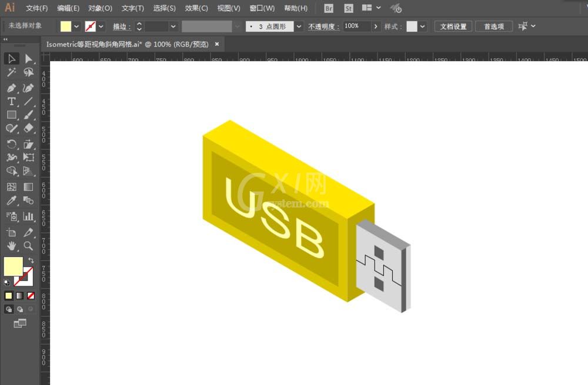Open Adobe Stock via St icon
This screenshot has height=385, width=588.
point(348,8)
